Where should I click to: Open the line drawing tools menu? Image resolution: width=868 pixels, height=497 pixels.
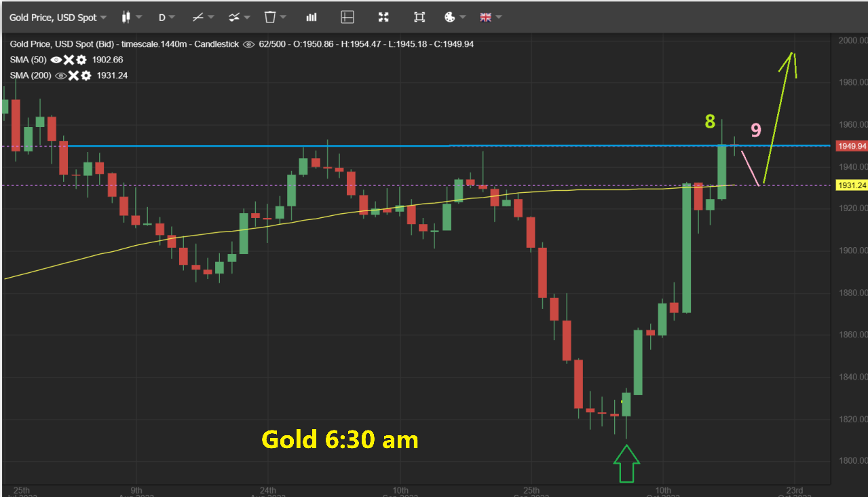[x=203, y=17]
